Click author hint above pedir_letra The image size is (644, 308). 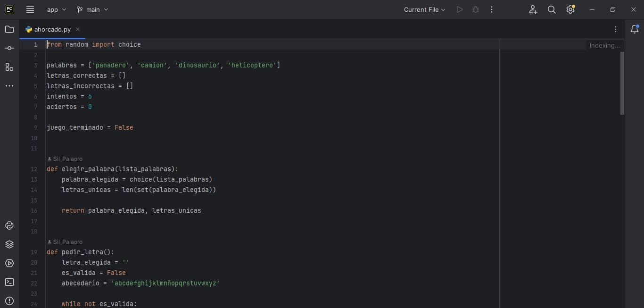[x=65, y=242]
